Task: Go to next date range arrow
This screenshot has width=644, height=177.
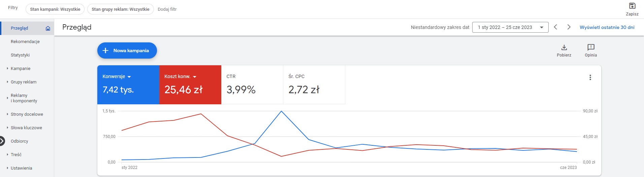Action: tap(569, 27)
